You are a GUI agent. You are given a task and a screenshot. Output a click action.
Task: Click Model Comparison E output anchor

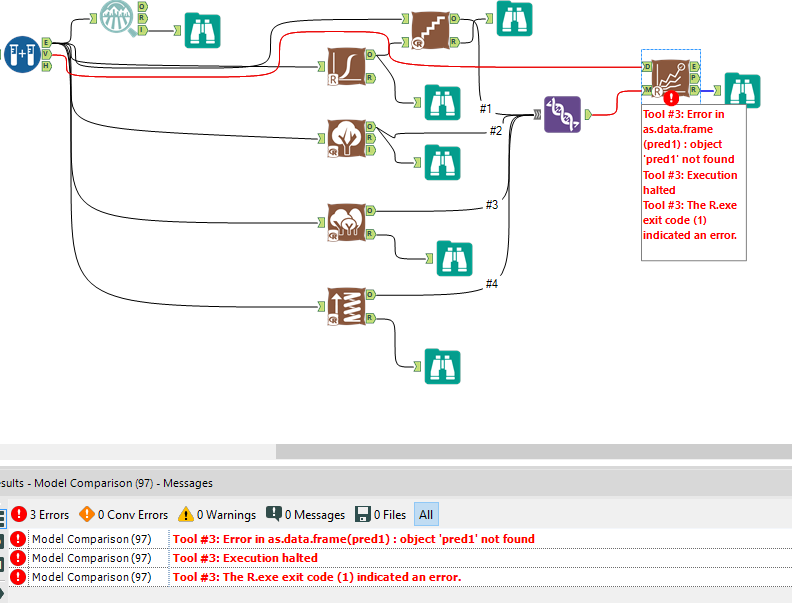click(695, 66)
